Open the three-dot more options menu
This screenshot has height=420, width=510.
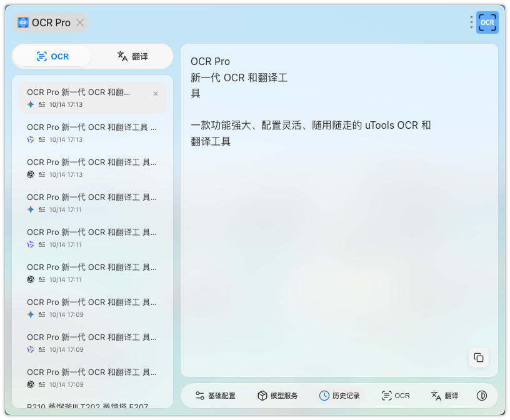pos(471,22)
